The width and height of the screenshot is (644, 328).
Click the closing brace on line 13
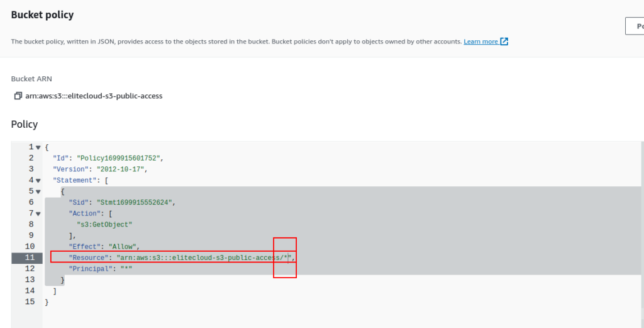[63, 280]
